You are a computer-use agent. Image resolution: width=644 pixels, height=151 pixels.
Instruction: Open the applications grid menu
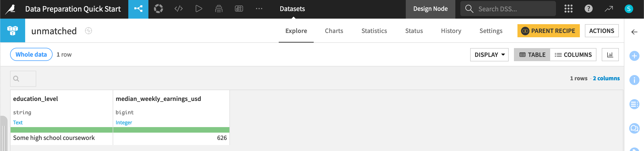click(569, 9)
